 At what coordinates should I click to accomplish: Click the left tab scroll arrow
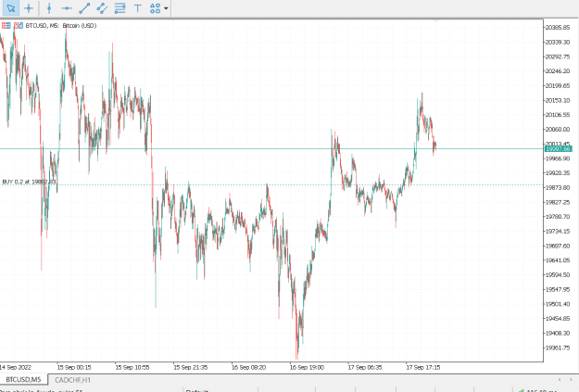[x=560, y=379]
